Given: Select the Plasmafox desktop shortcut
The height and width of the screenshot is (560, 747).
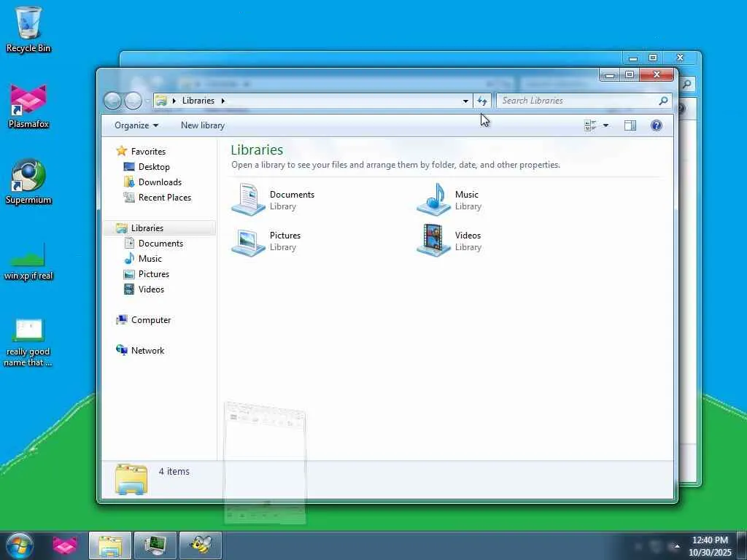Looking at the screenshot, I should point(28,106).
